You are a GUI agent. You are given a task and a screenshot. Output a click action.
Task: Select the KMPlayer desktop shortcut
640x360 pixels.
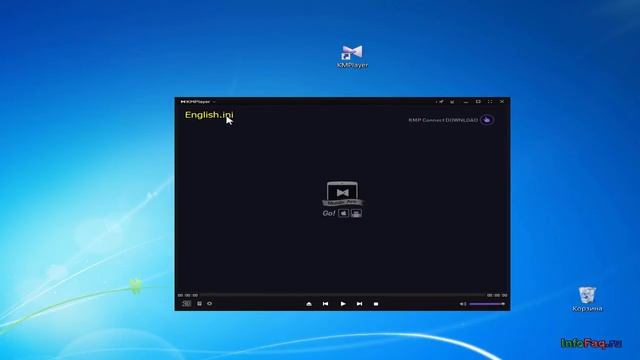tap(352, 56)
